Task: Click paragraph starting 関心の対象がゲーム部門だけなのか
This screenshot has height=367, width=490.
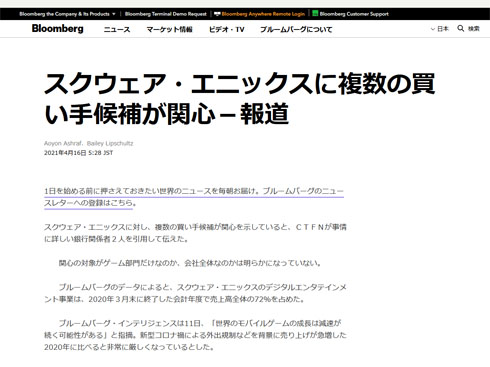Action: click(x=190, y=263)
